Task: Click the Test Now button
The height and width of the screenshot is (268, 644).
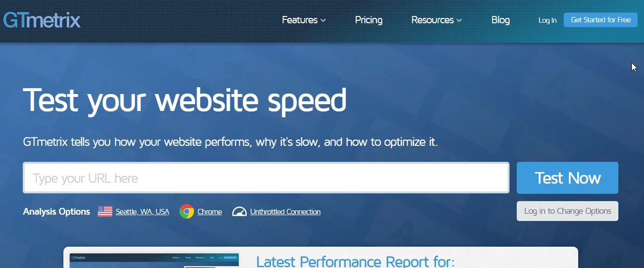Action: pos(568,178)
